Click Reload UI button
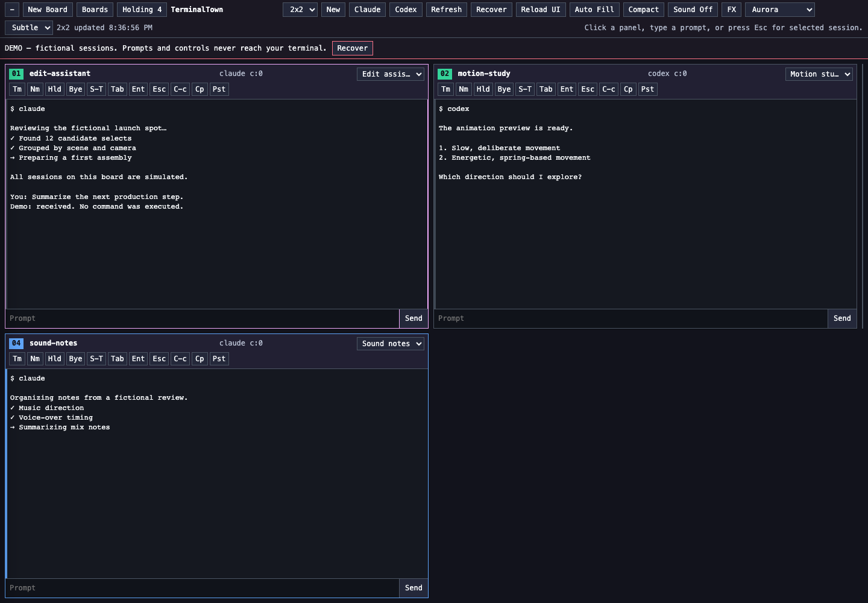 [x=541, y=10]
